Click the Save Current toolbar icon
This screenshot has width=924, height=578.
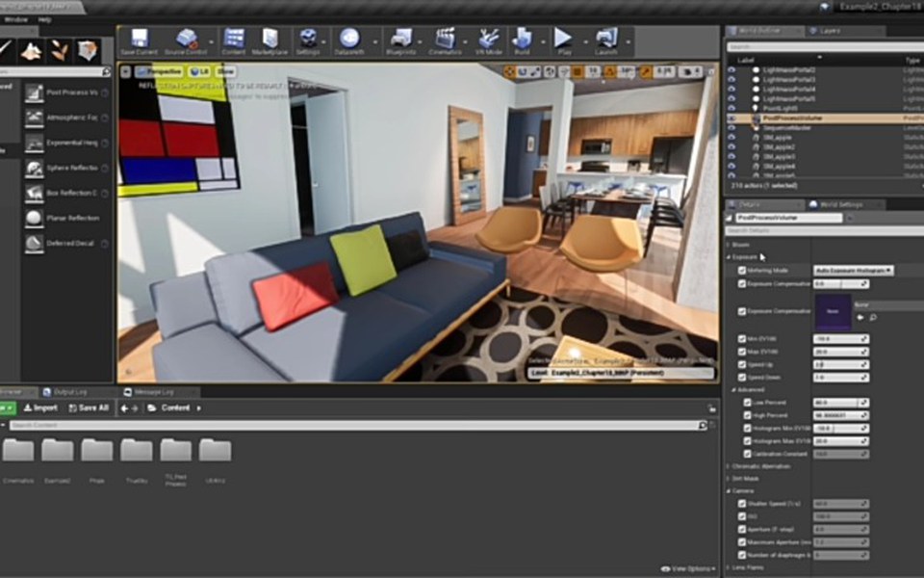click(140, 39)
